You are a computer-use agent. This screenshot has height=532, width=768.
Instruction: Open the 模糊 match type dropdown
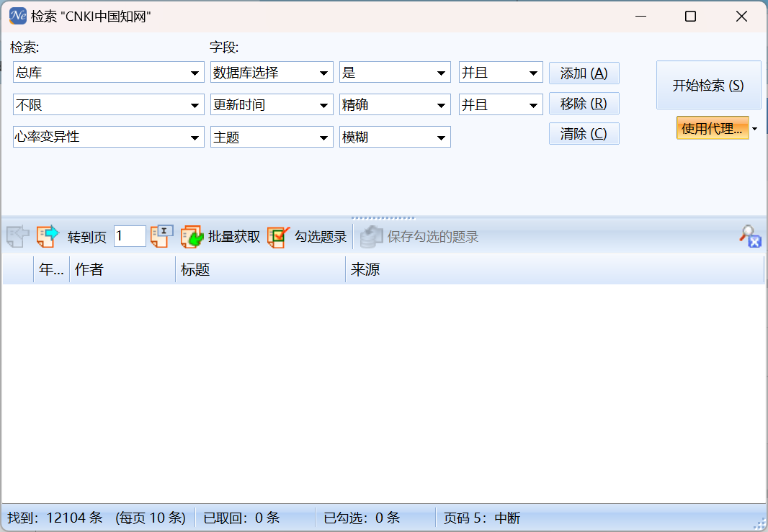coord(441,137)
